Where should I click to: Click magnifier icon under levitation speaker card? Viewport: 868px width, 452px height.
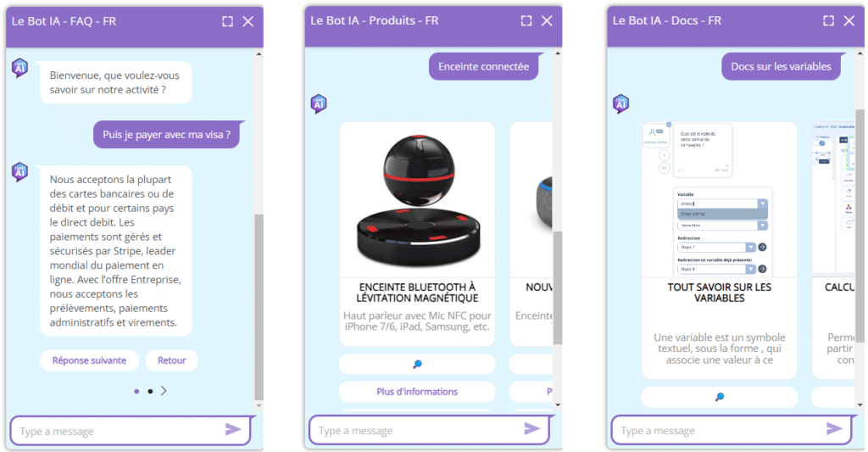(x=417, y=364)
